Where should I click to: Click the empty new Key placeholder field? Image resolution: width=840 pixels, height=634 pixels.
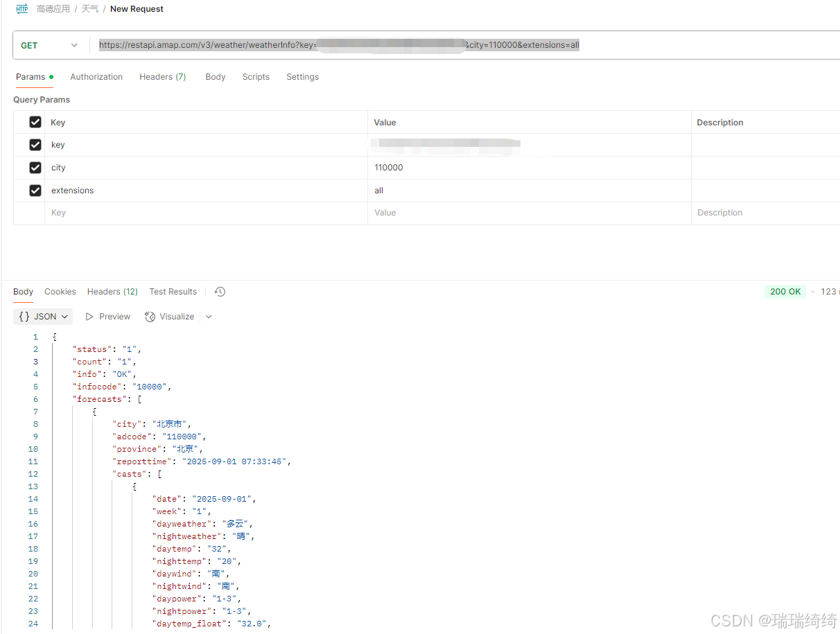[x=206, y=213]
